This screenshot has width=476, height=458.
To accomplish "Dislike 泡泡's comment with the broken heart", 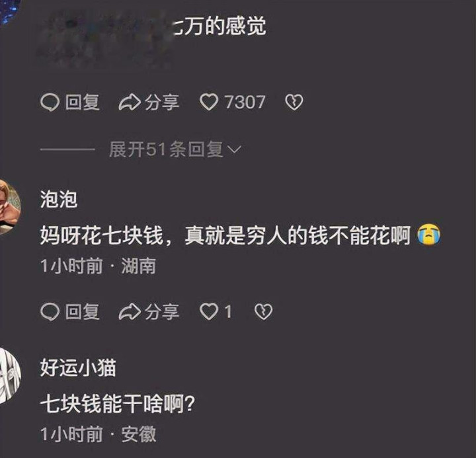I will [x=263, y=312].
